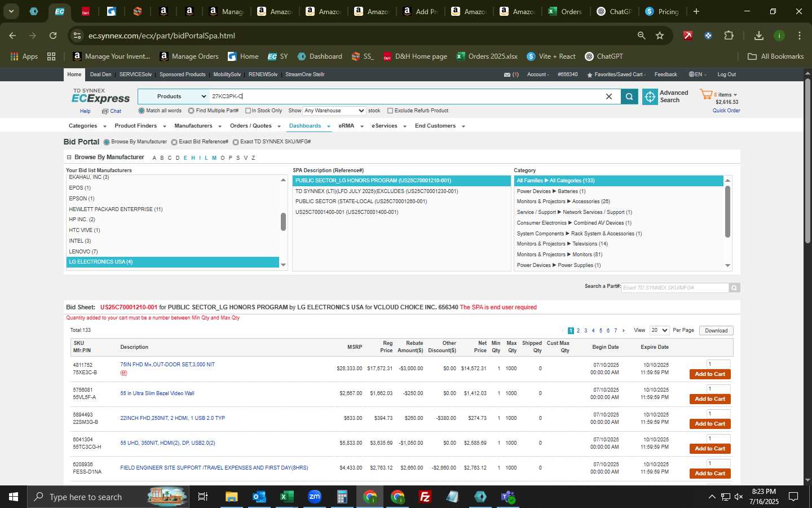Open the Chrome three-dot menu
Screen dimensions: 812x508
(800, 36)
